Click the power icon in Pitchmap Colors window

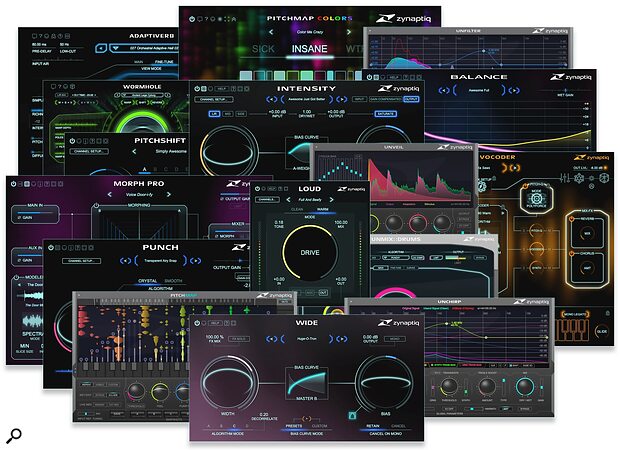192,19
